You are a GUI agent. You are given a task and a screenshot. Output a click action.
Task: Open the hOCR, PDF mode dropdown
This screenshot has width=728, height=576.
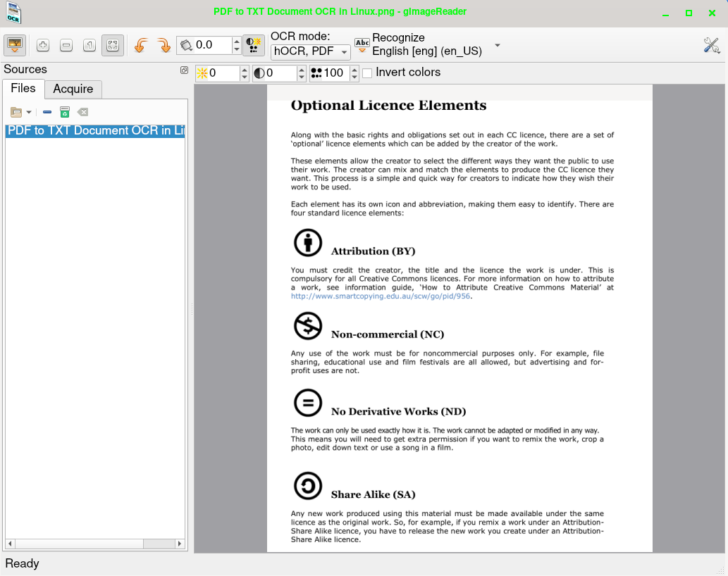click(310, 51)
